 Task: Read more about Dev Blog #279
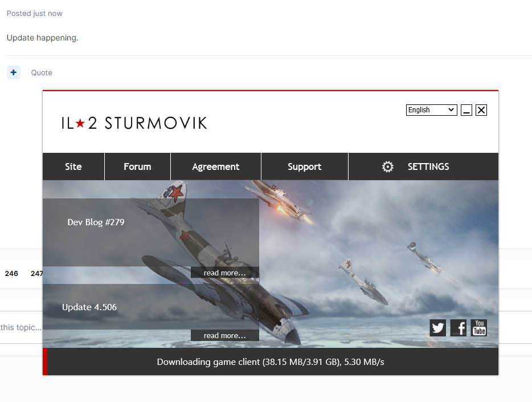click(224, 273)
